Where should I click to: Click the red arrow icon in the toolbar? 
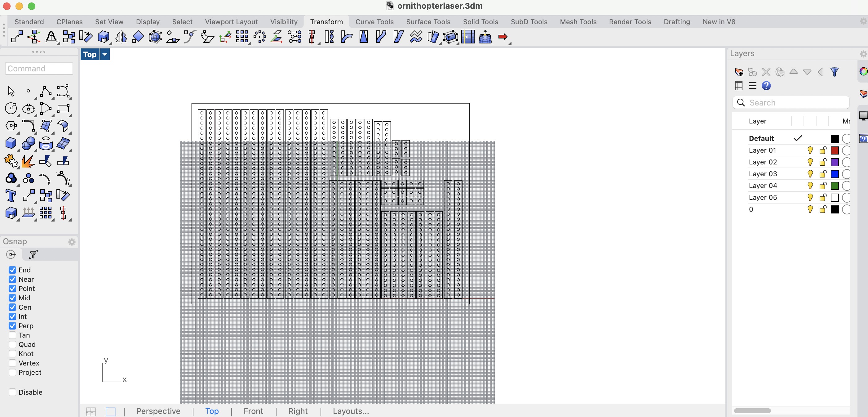coord(503,36)
